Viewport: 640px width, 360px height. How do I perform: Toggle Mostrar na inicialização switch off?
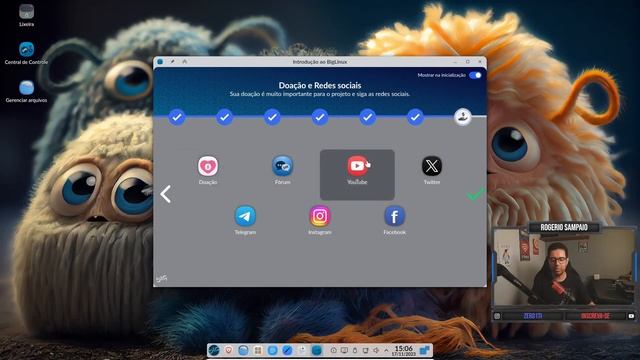coord(475,75)
